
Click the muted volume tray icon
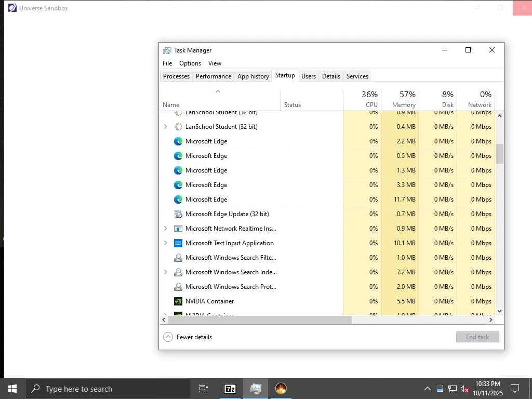pos(464,389)
